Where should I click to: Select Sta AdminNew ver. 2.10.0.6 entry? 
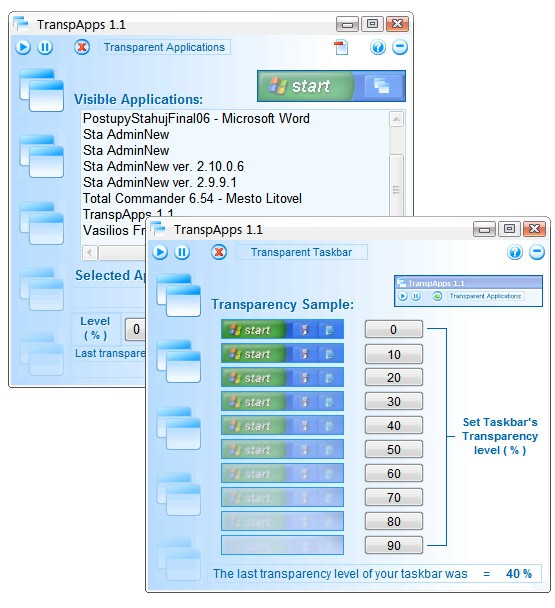tap(163, 166)
